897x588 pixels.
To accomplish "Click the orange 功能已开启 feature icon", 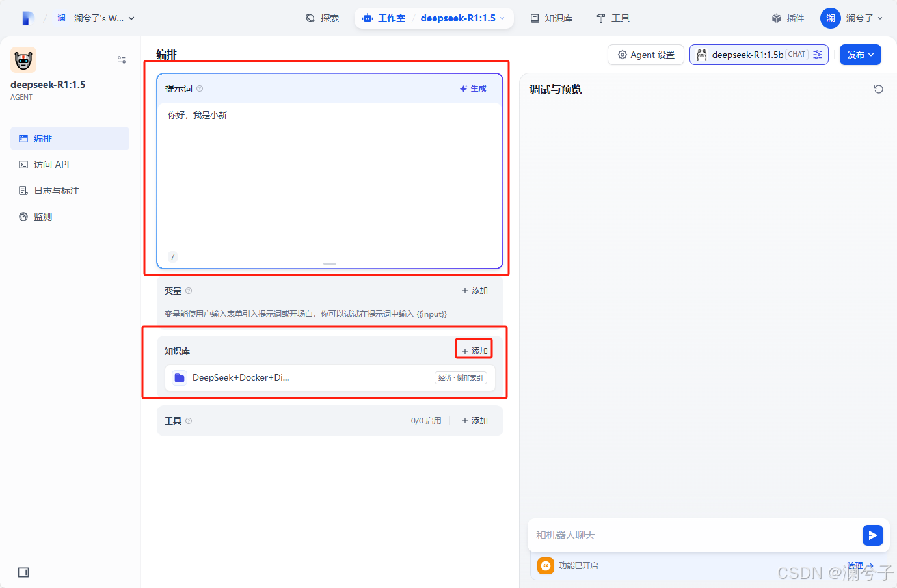I will click(x=546, y=566).
